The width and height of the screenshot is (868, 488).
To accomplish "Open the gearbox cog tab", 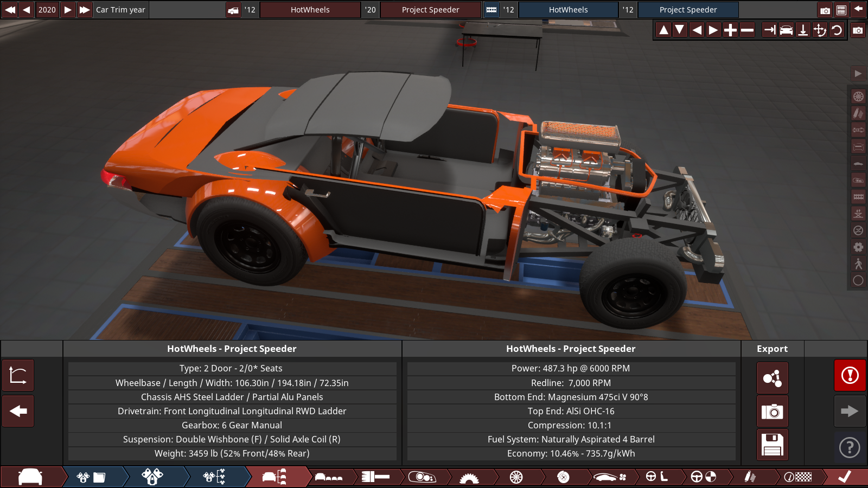I will [469, 477].
